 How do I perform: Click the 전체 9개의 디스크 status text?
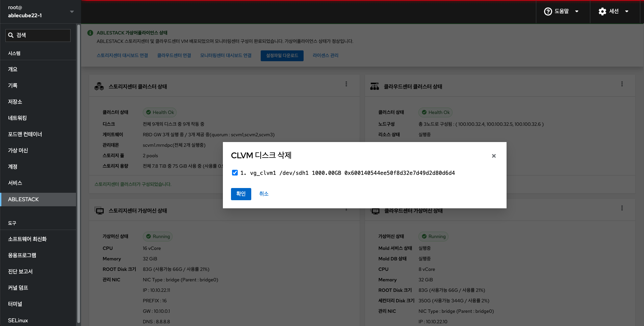click(x=174, y=124)
